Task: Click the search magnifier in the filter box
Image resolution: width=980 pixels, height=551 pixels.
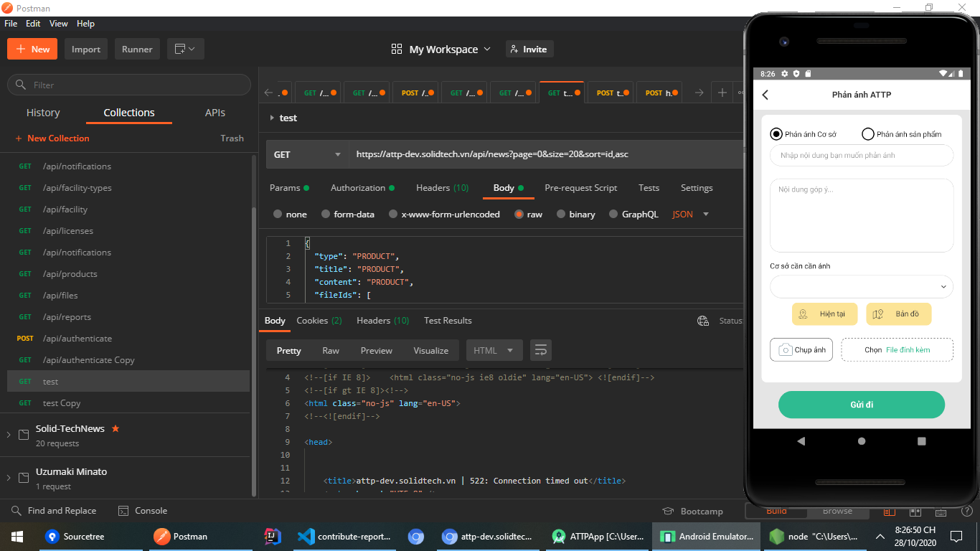Action: coord(20,85)
